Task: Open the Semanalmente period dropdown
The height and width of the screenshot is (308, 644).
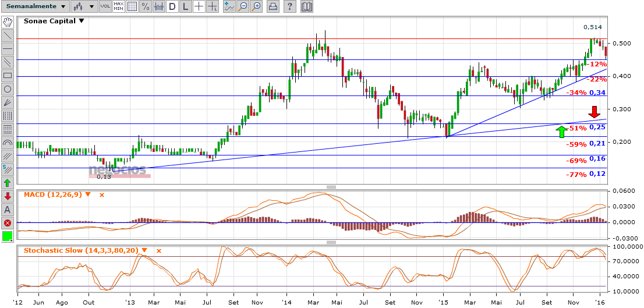Action: [34, 7]
